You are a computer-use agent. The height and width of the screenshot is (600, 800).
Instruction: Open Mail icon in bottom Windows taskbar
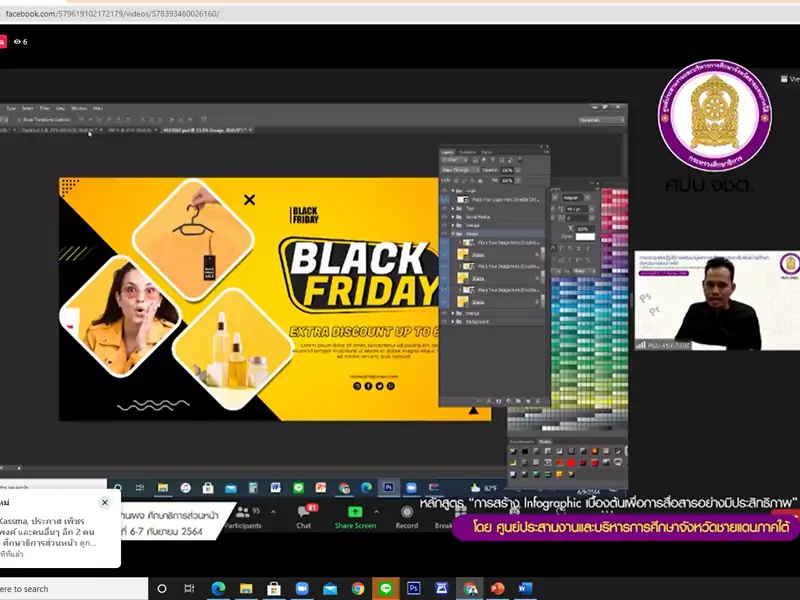click(330, 588)
